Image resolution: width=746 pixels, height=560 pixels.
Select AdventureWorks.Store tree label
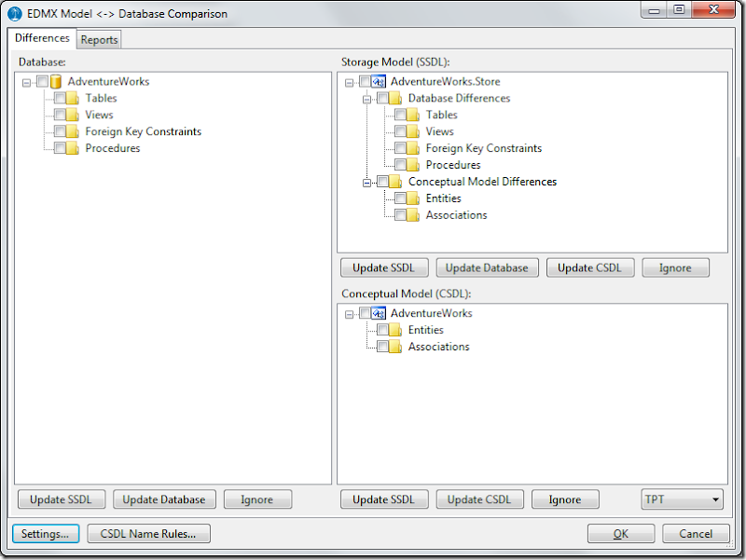coord(446,82)
